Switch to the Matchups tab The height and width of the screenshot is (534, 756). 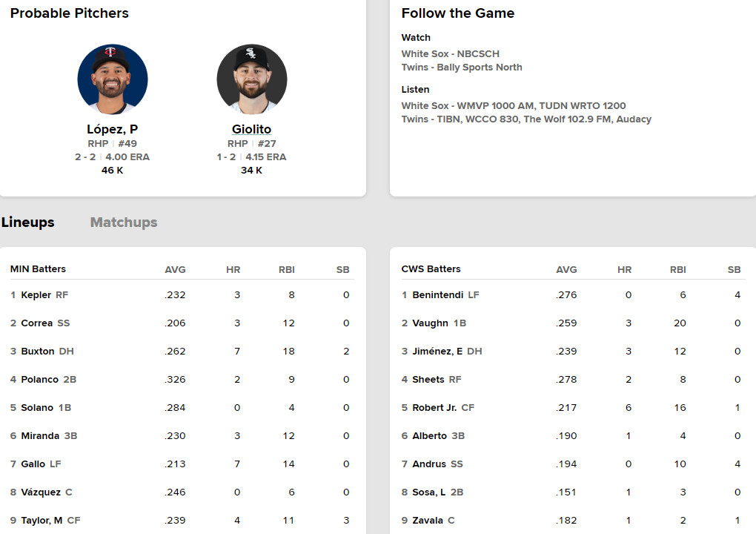pyautogui.click(x=124, y=222)
